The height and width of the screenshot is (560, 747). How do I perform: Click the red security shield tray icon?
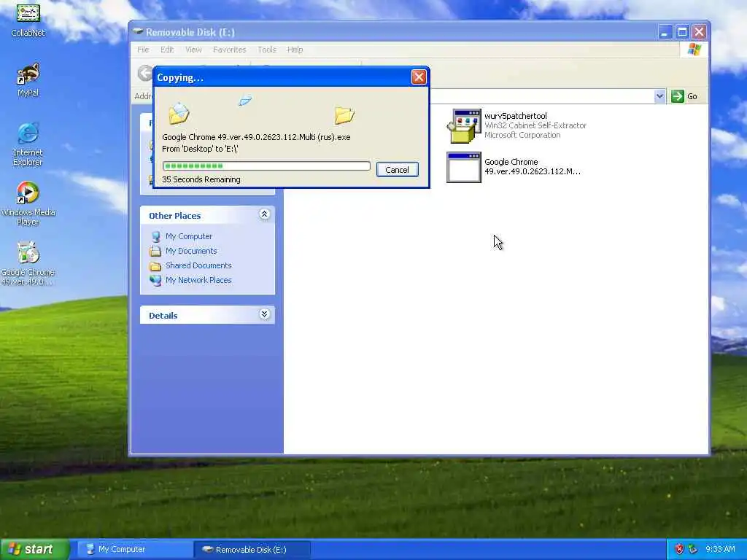pos(679,549)
